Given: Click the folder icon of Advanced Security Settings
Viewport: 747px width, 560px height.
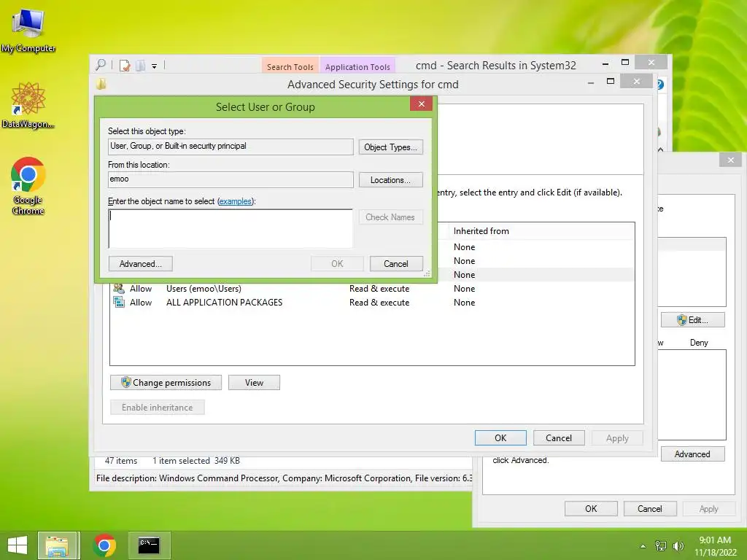Looking at the screenshot, I should 101,85.
